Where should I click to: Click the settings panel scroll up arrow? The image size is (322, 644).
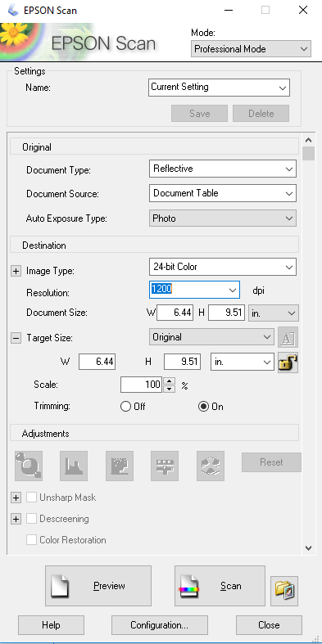308,140
